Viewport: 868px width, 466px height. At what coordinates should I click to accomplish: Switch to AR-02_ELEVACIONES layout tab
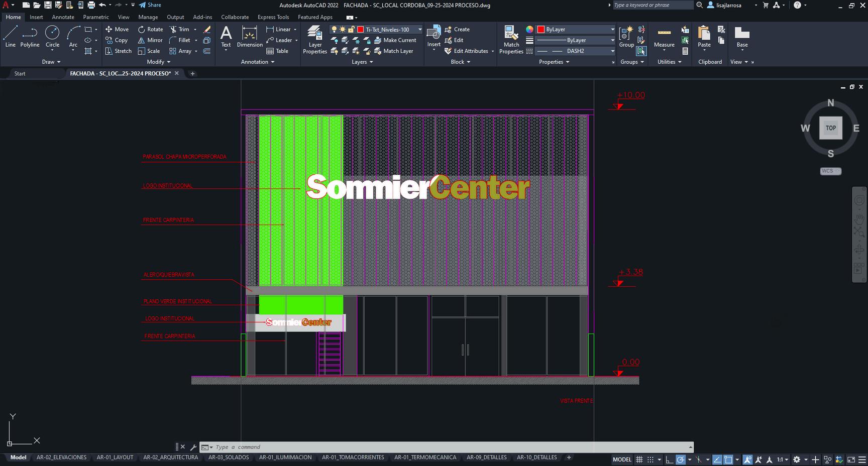(61, 457)
